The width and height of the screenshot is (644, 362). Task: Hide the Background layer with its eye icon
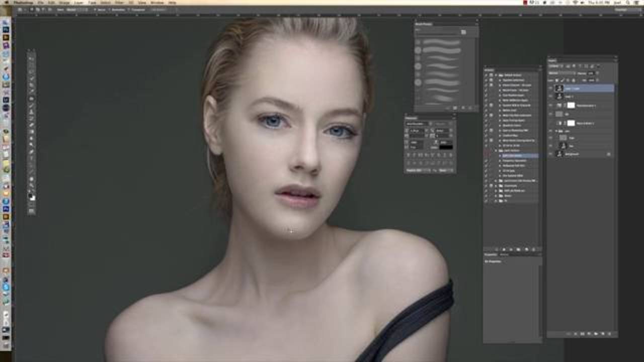pos(550,154)
